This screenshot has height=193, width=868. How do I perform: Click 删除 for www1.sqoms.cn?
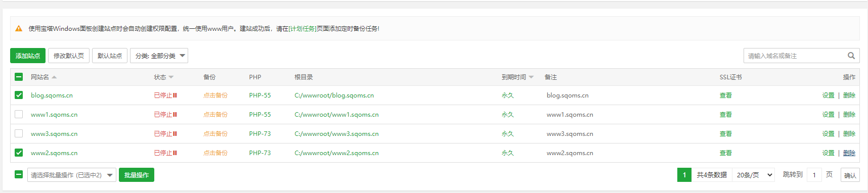point(849,115)
